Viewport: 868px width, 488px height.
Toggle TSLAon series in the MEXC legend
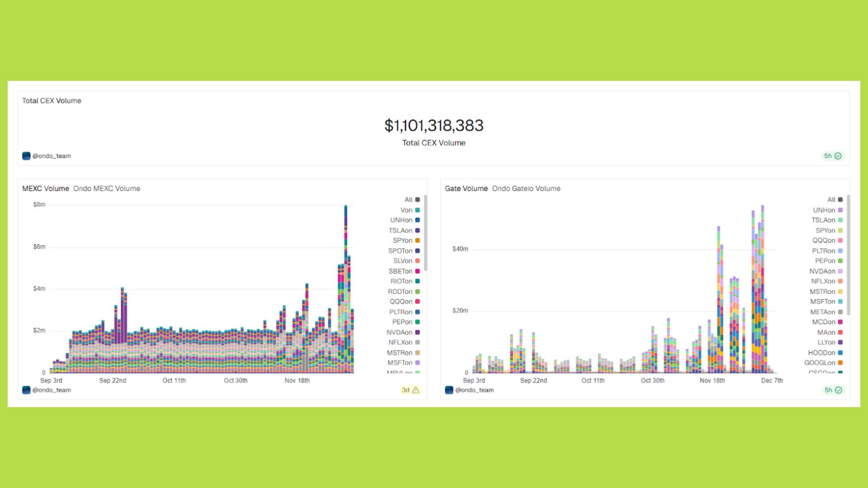[x=401, y=230]
